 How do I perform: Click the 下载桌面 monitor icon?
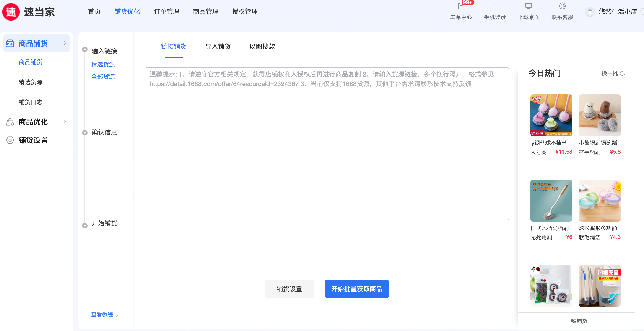click(x=528, y=6)
